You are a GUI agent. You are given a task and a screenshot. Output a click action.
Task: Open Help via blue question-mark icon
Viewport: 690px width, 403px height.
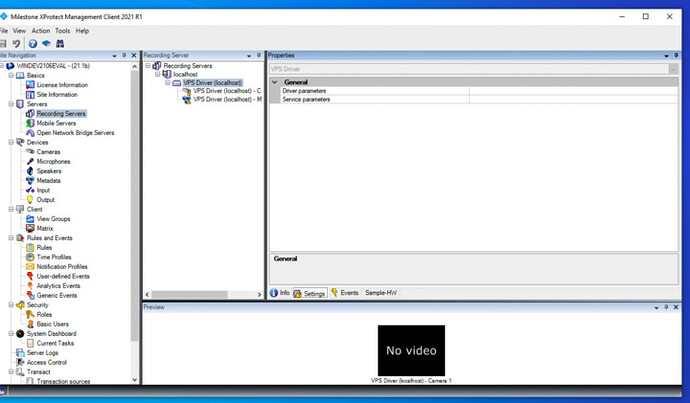[32, 44]
